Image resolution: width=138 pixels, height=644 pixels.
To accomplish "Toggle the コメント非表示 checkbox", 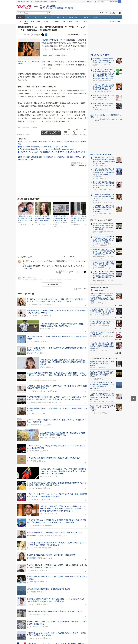I will 75,289.
